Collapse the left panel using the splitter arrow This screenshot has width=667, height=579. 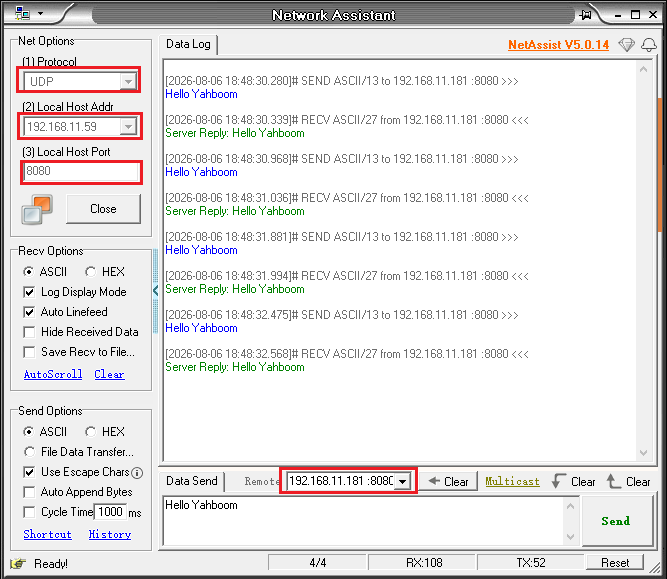[155, 291]
